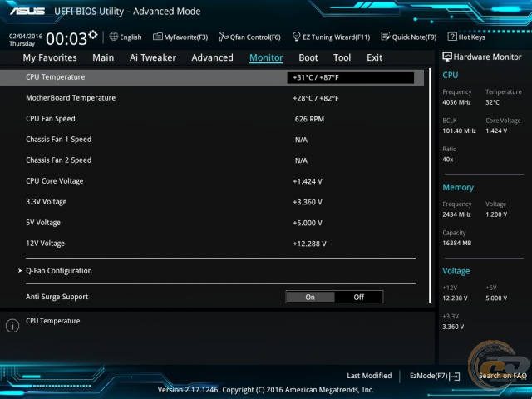Click Search on FAQ link
The height and width of the screenshot is (399, 532).
[502, 376]
